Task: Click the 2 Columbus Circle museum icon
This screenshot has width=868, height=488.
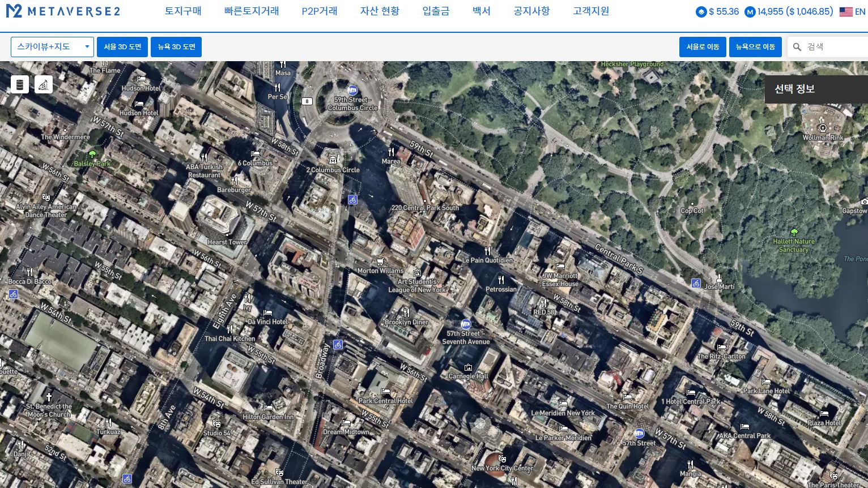Action: click(333, 161)
